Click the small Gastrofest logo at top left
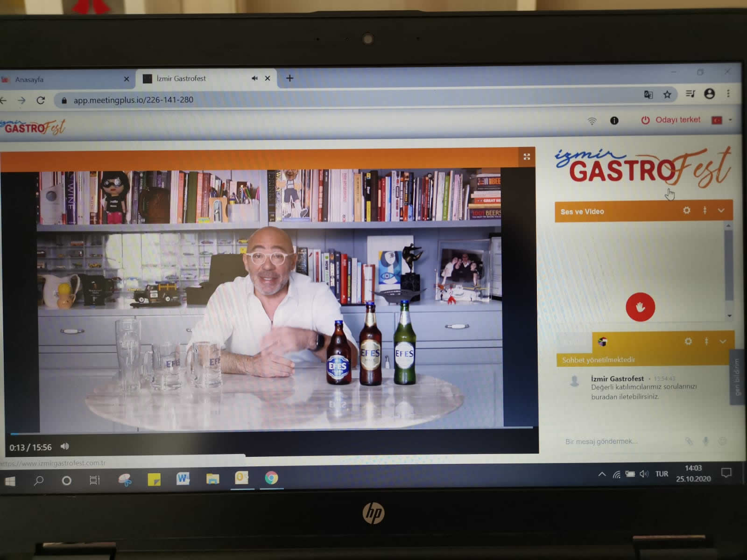The width and height of the screenshot is (747, 560). (33, 127)
